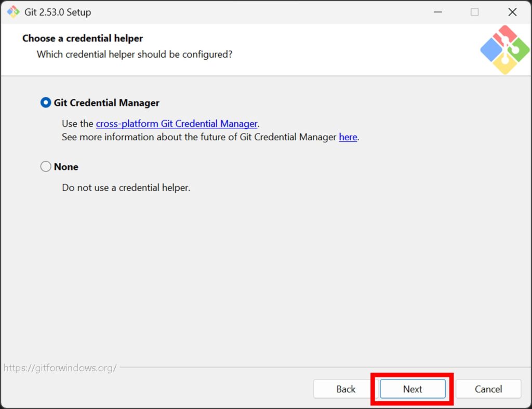Cancel the Git installation

488,389
